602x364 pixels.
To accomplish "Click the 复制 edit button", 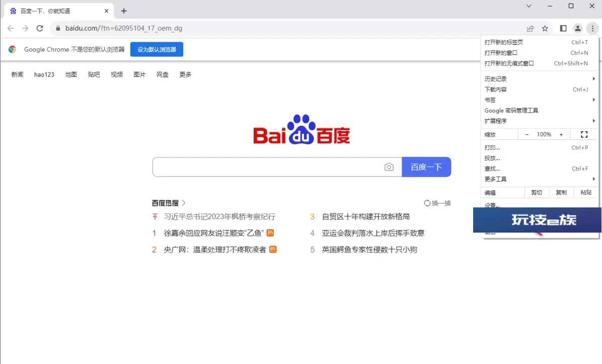I will pos(561,192).
